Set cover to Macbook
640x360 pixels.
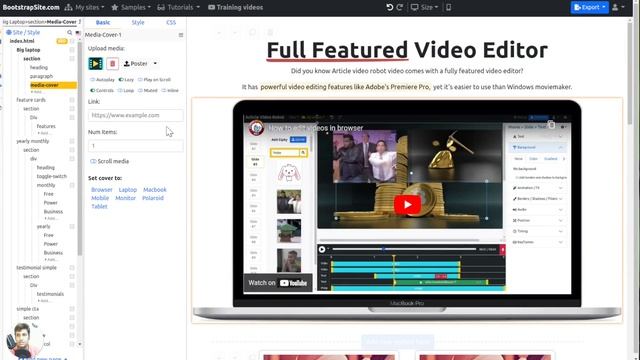click(x=155, y=190)
